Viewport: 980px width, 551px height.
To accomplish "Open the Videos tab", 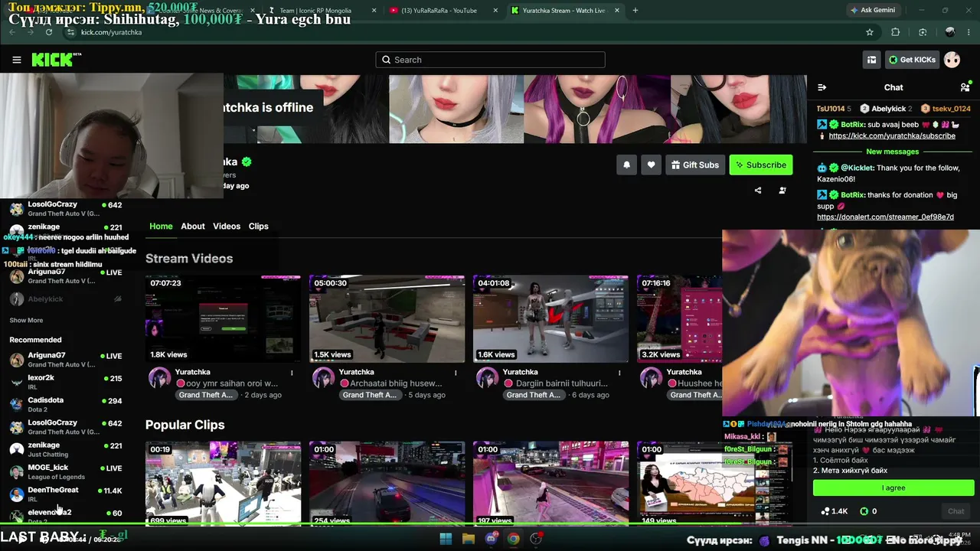I will pyautogui.click(x=227, y=227).
